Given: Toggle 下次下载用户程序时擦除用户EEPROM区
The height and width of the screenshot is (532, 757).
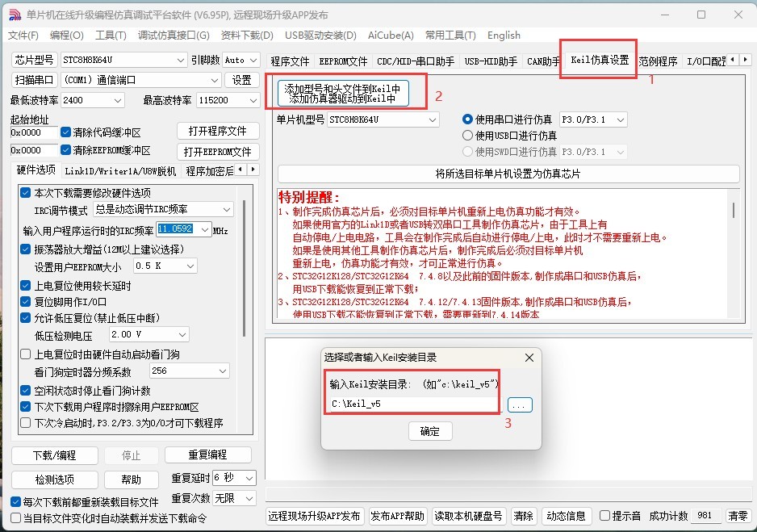Looking at the screenshot, I should point(26,407).
